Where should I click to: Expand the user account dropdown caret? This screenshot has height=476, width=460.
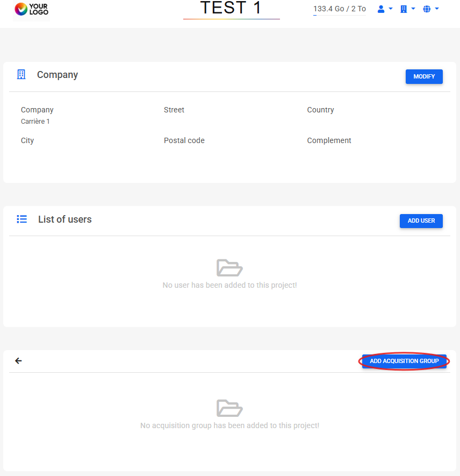[391, 9]
